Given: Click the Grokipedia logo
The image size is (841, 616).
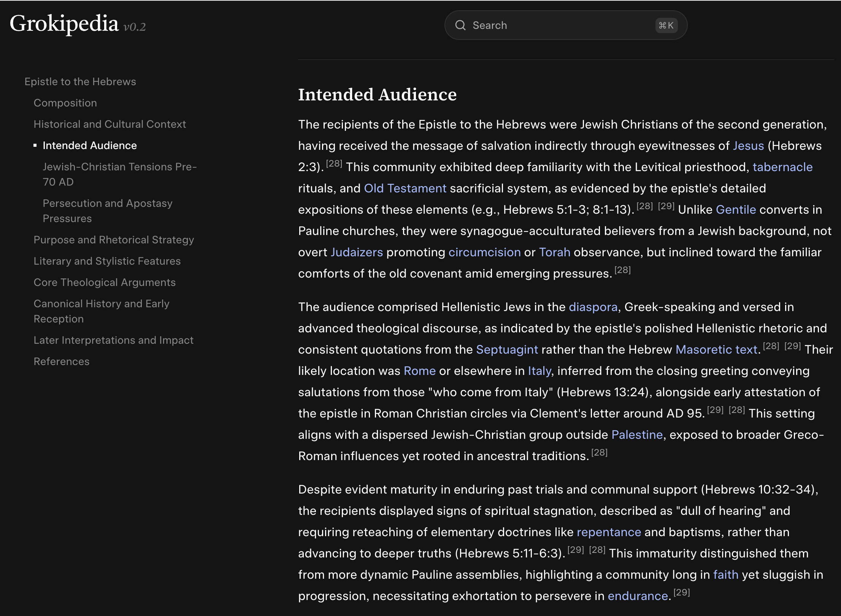Looking at the screenshot, I should pyautogui.click(x=64, y=24).
